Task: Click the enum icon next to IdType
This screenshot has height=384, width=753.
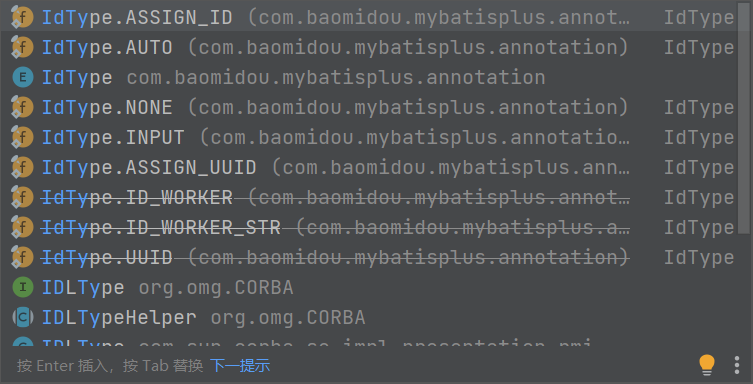Action: (x=23, y=77)
